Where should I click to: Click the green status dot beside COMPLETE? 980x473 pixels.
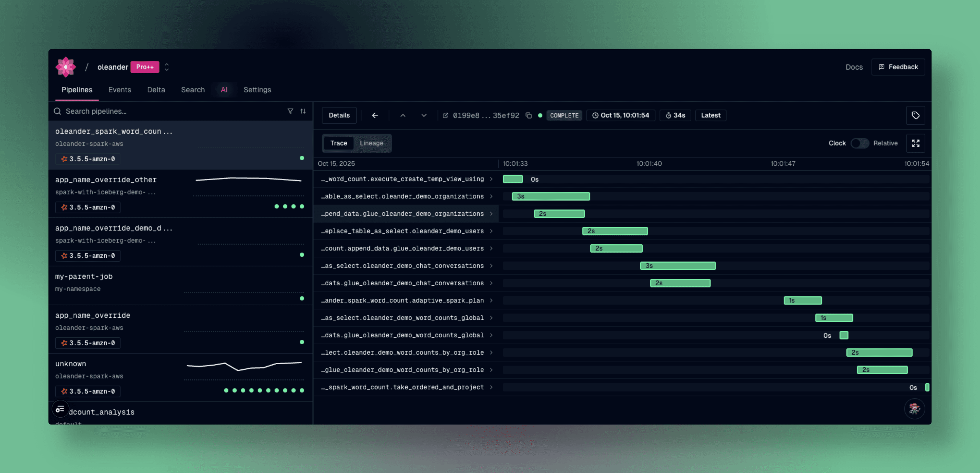click(x=540, y=115)
